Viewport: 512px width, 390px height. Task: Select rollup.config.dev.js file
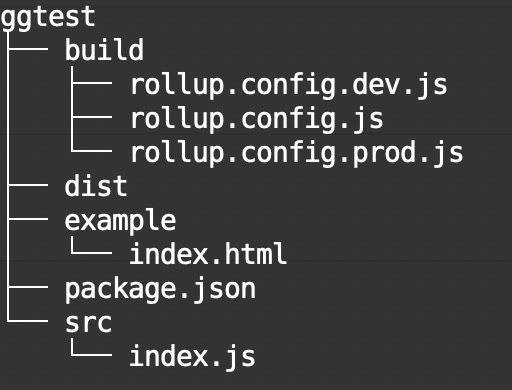tap(289, 86)
